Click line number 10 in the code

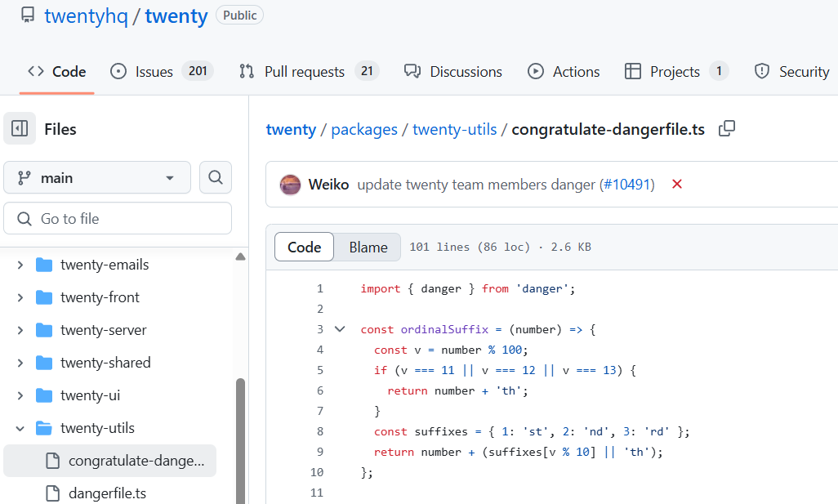click(x=317, y=472)
